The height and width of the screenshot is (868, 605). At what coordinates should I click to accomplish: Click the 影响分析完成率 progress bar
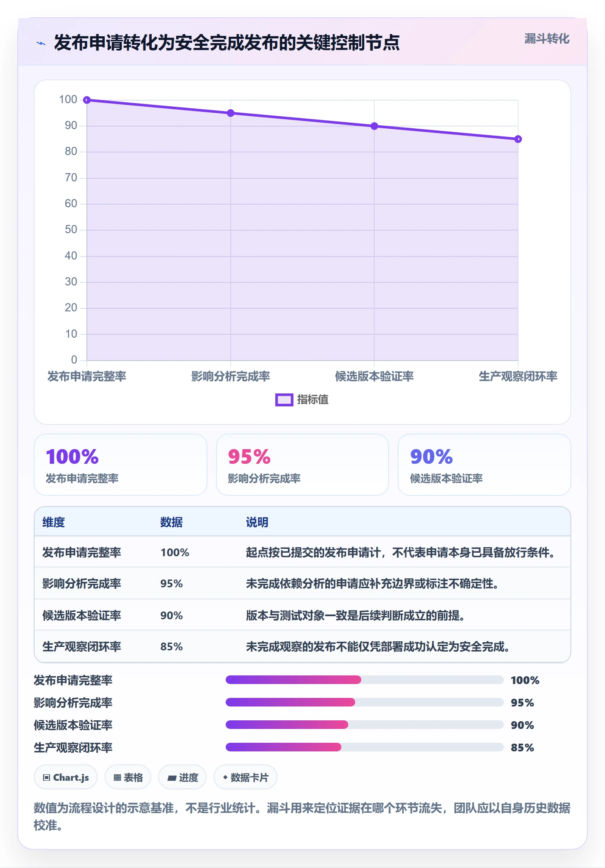point(365,702)
